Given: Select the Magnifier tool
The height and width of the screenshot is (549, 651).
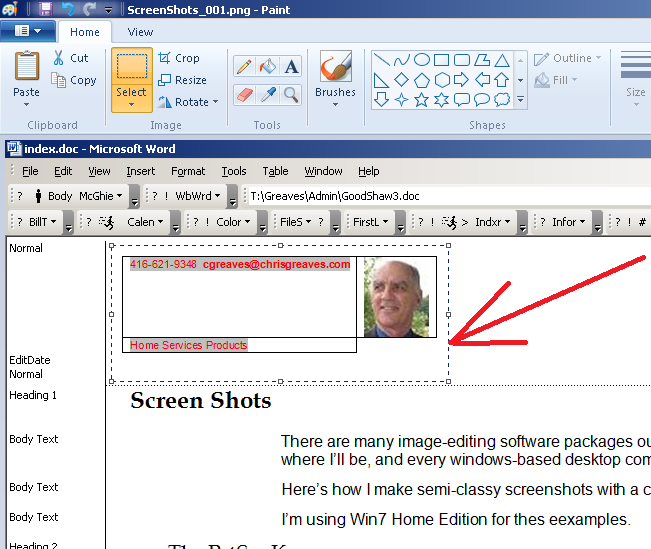Looking at the screenshot, I should click(x=291, y=95).
